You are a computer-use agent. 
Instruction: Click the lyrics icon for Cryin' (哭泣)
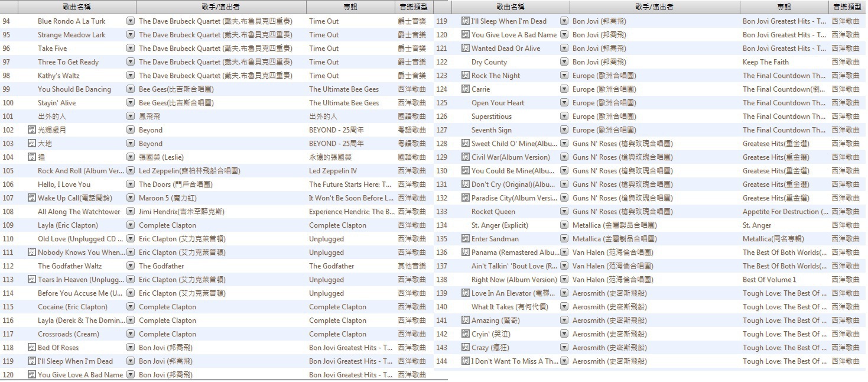coord(466,334)
